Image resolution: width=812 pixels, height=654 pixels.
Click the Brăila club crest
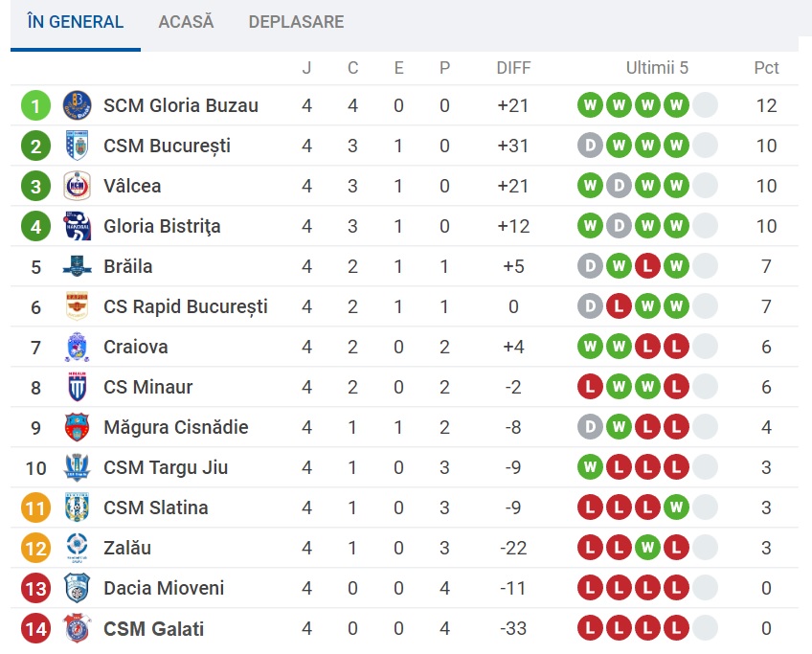[77, 266]
